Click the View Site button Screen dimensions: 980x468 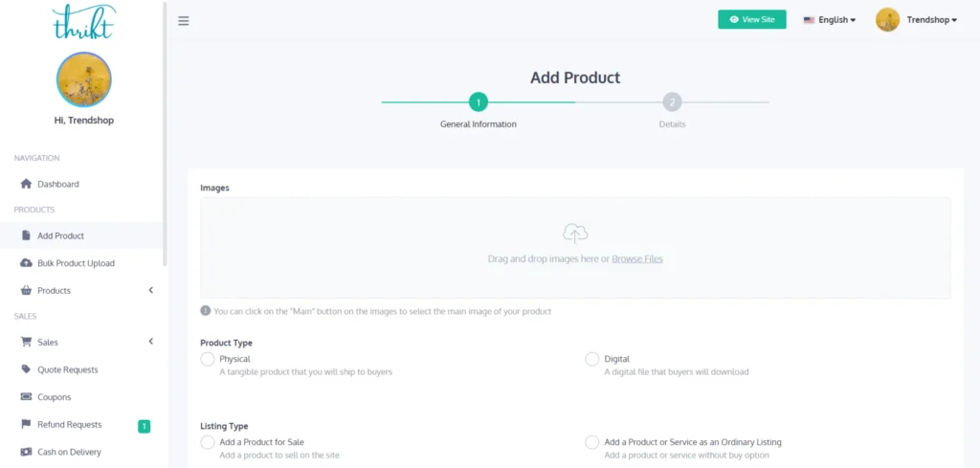[752, 19]
